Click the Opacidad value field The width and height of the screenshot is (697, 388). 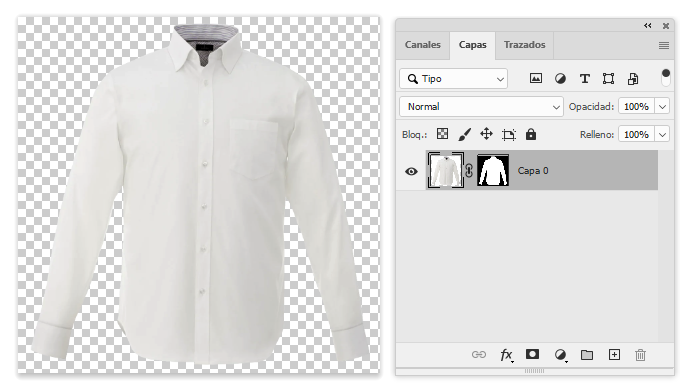click(636, 107)
